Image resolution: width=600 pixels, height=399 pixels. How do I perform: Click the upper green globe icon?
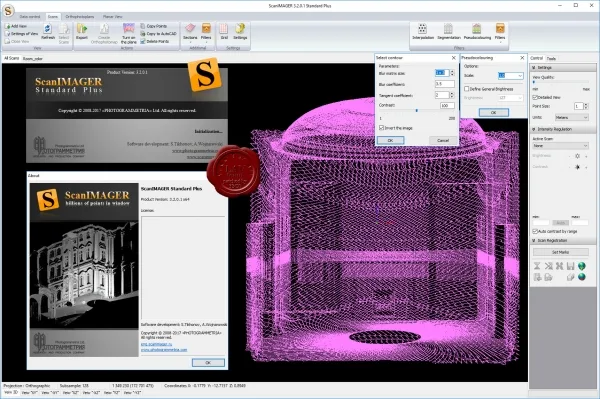pyautogui.click(x=582, y=266)
